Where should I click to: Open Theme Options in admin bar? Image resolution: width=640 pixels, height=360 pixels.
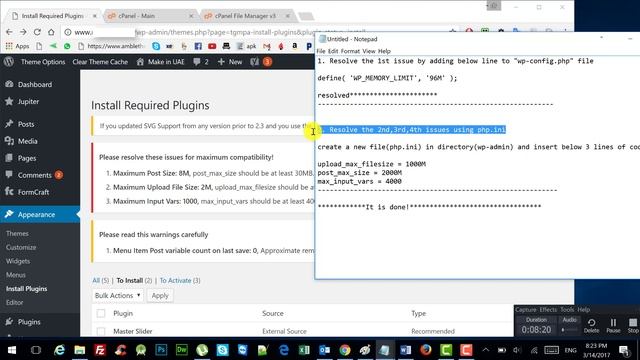click(x=43, y=62)
